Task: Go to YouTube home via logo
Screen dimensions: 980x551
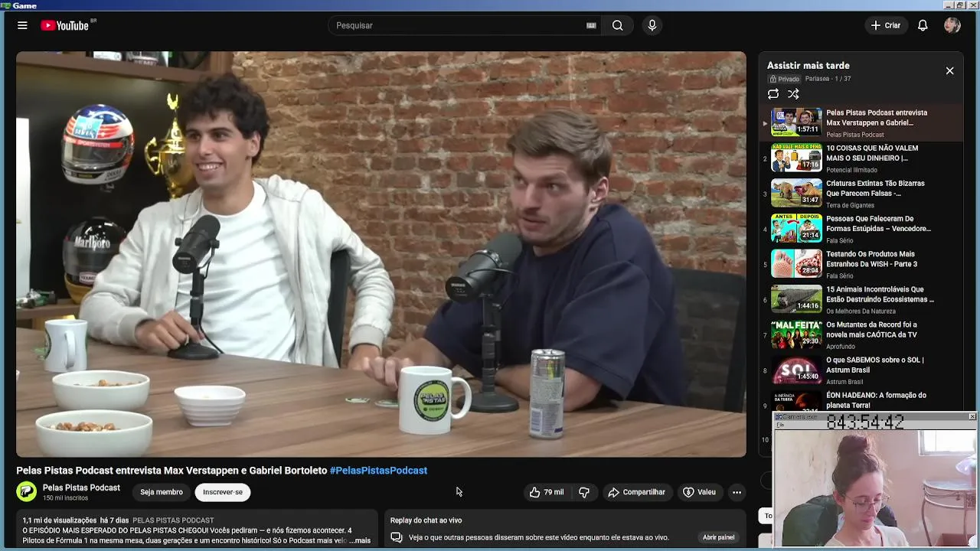Action: pyautogui.click(x=65, y=25)
